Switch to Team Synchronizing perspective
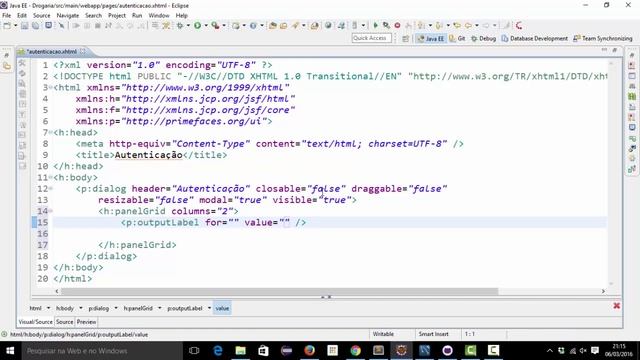 tap(603, 38)
